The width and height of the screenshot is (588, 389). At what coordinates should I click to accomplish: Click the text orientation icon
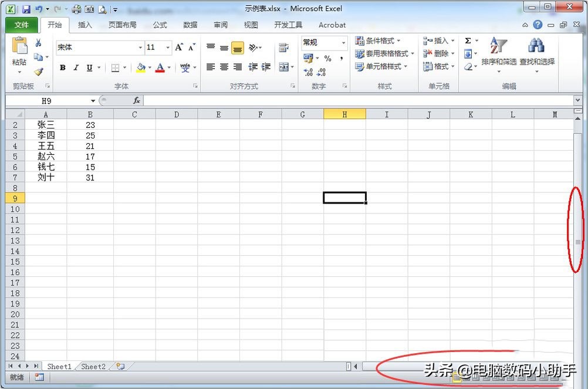click(x=254, y=48)
